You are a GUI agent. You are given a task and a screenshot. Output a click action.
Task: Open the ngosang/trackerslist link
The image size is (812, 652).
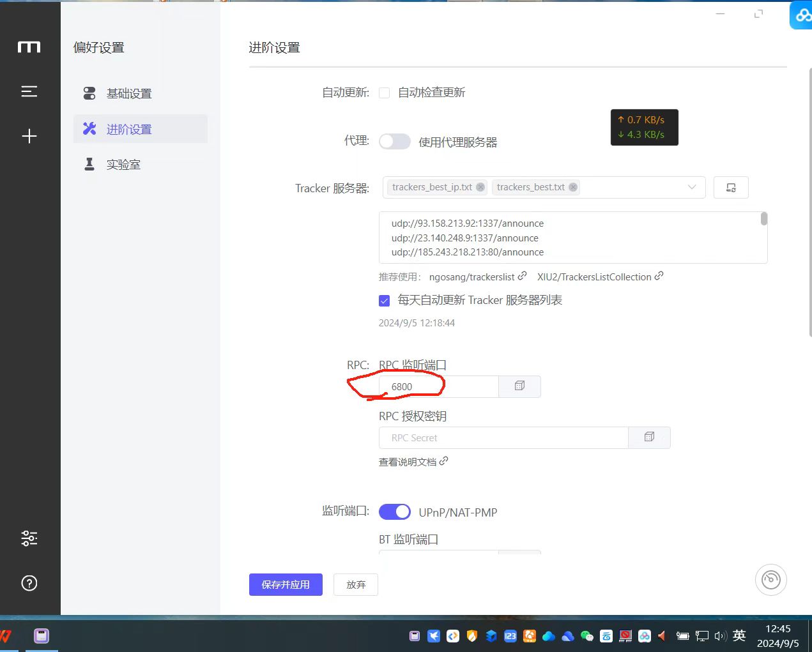(472, 277)
